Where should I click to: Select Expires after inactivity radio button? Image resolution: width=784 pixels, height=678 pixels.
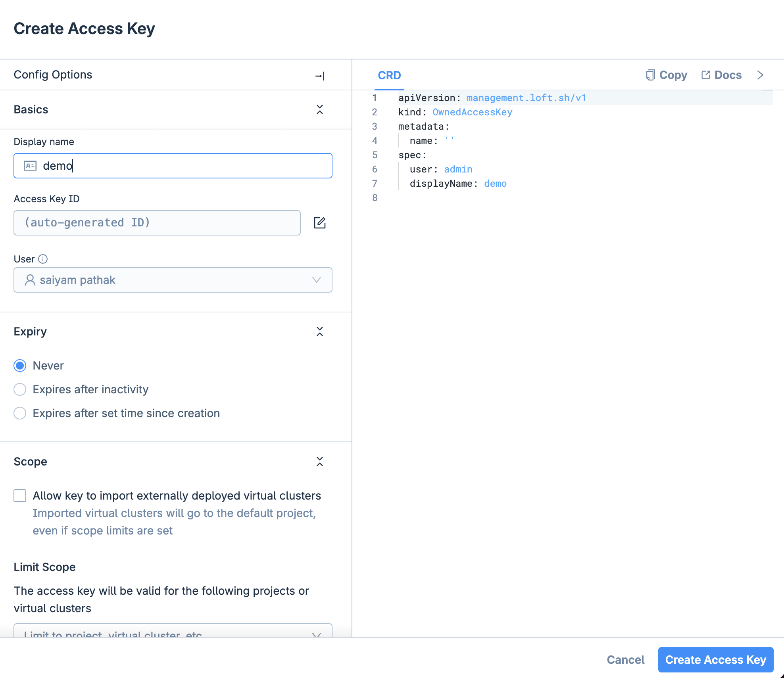coord(20,389)
